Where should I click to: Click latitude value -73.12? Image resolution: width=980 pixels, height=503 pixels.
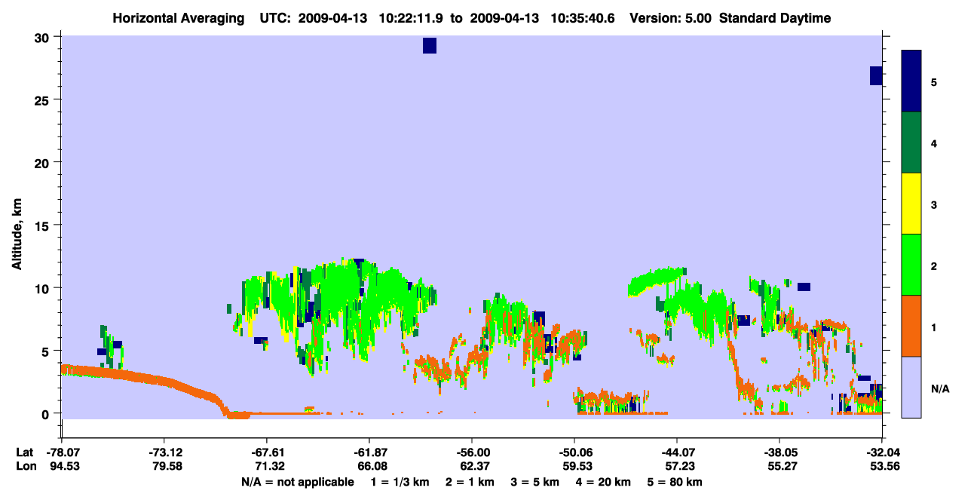pos(164,452)
